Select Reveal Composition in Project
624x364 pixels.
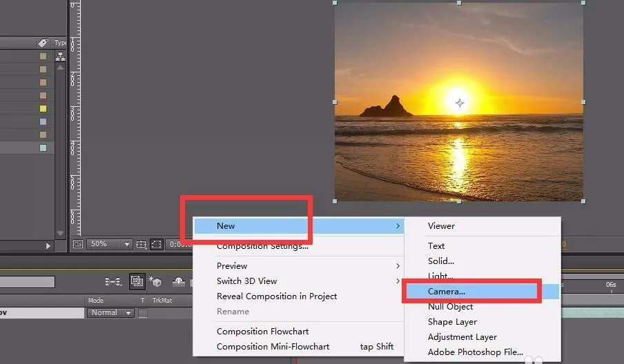click(299, 296)
